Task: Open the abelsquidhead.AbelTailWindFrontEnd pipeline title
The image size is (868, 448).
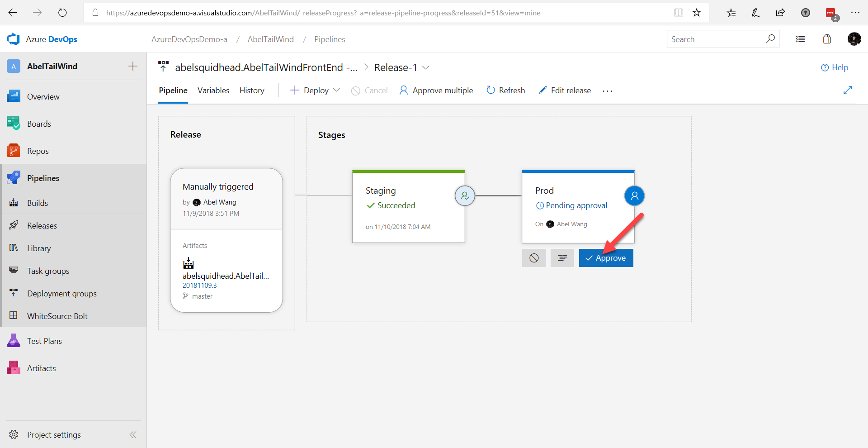Action: (x=266, y=67)
